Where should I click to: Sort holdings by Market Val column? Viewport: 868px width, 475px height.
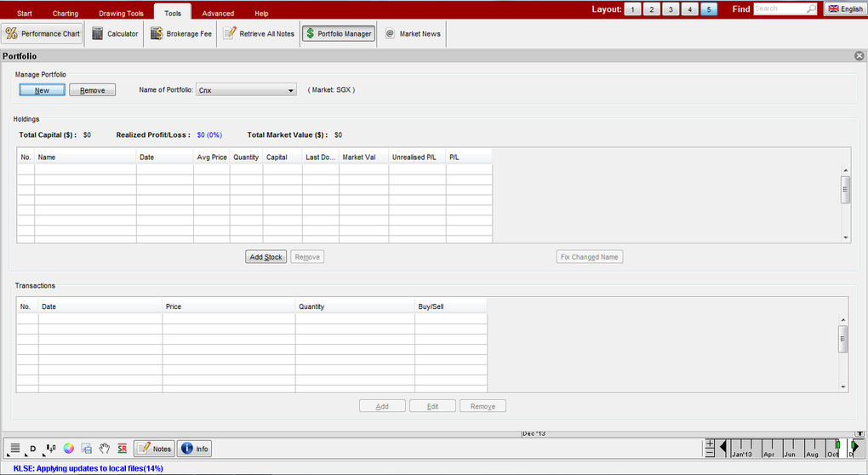[363, 157]
